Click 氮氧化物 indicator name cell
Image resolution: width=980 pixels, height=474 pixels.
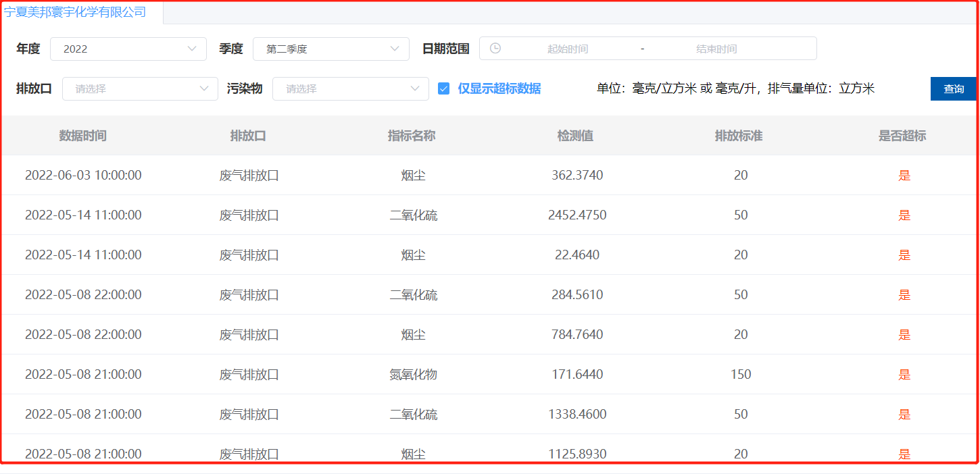(x=414, y=375)
